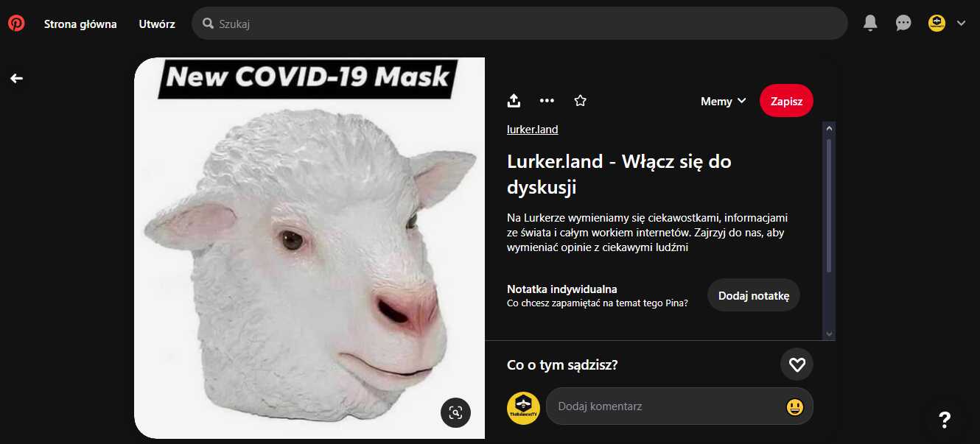Open visual search lens on image
The height and width of the screenshot is (444, 980).
pos(455,412)
